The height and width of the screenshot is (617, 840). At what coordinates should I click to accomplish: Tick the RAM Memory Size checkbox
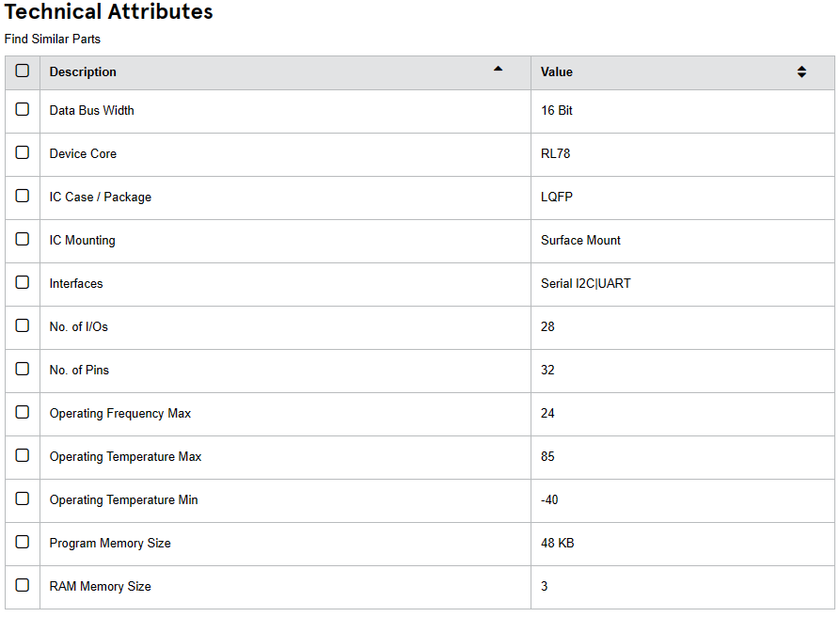tap(23, 586)
